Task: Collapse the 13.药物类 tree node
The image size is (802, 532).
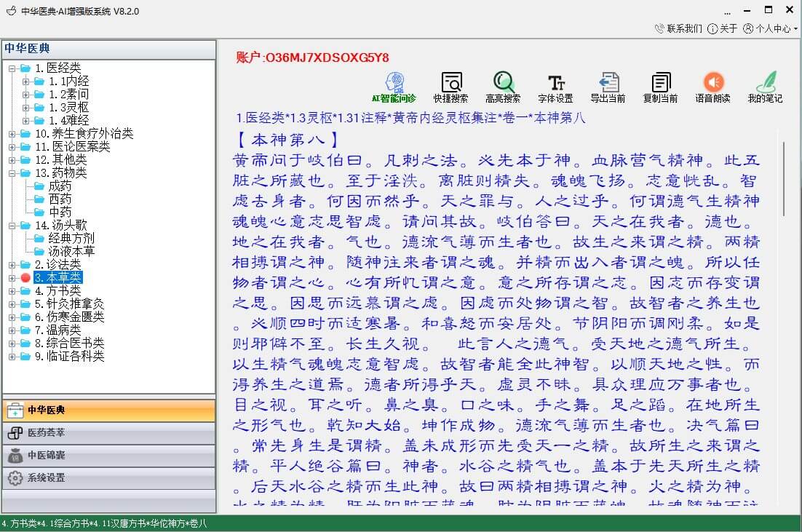Action: point(12,173)
